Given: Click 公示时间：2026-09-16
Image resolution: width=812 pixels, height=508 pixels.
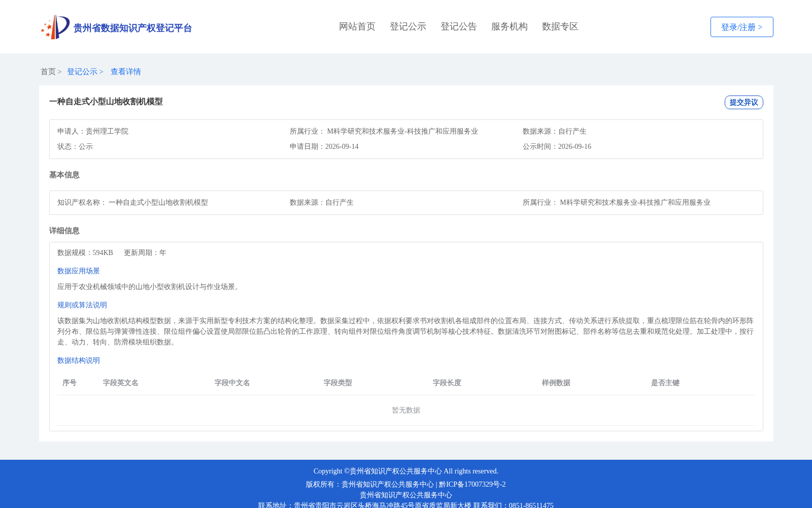Looking at the screenshot, I should tap(557, 146).
